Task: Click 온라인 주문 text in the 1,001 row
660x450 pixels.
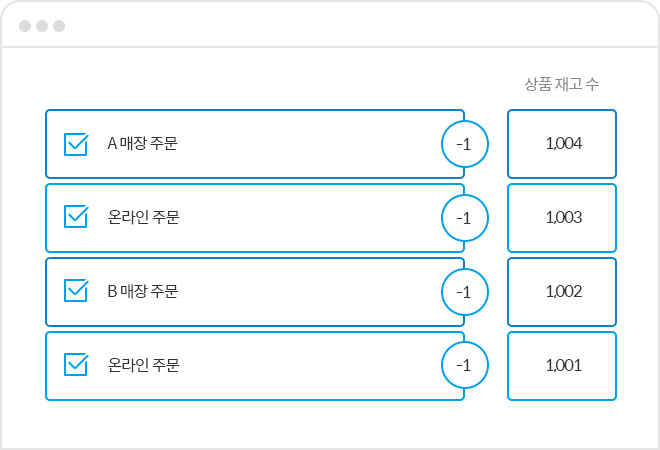Action: click(x=144, y=365)
